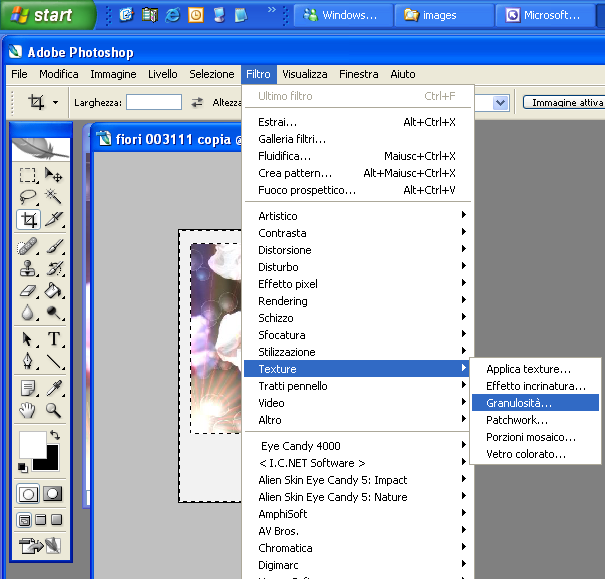
Task: Switch to Windows… taskbar window
Action: tap(343, 15)
